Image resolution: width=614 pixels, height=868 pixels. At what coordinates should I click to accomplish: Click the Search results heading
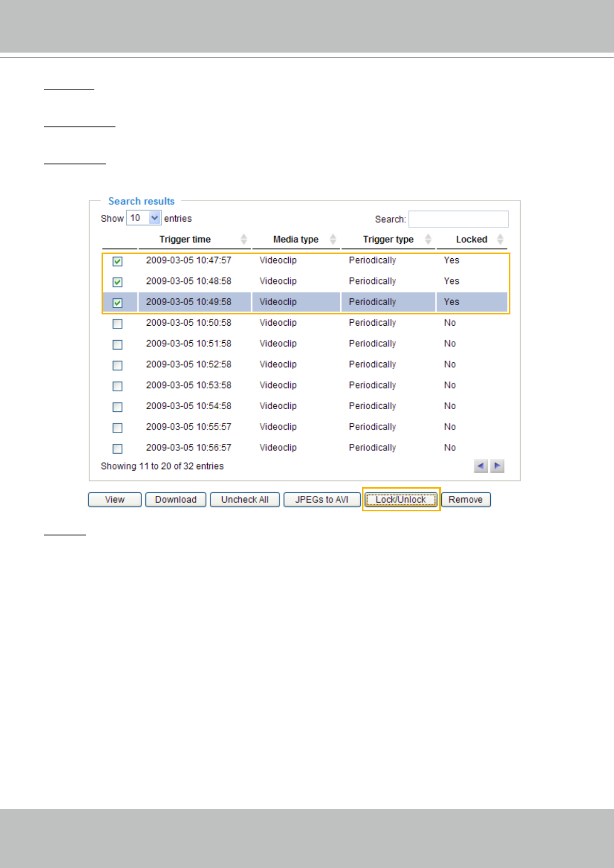tap(141, 201)
